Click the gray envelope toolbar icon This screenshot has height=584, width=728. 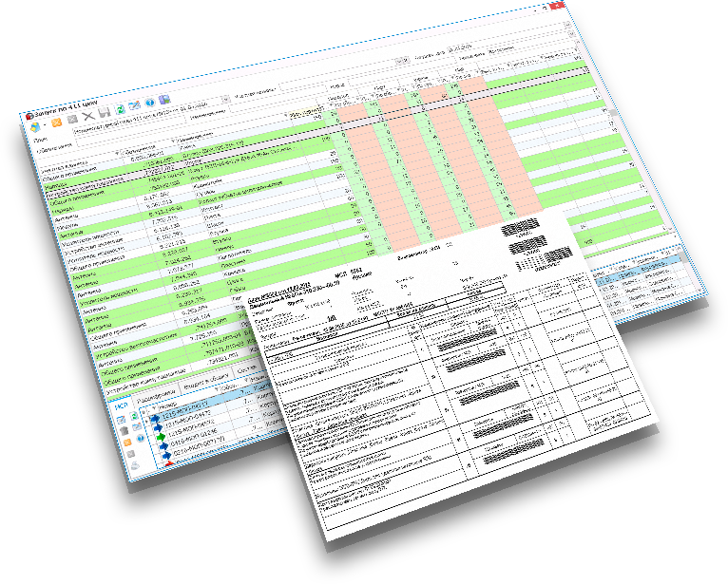(72, 120)
